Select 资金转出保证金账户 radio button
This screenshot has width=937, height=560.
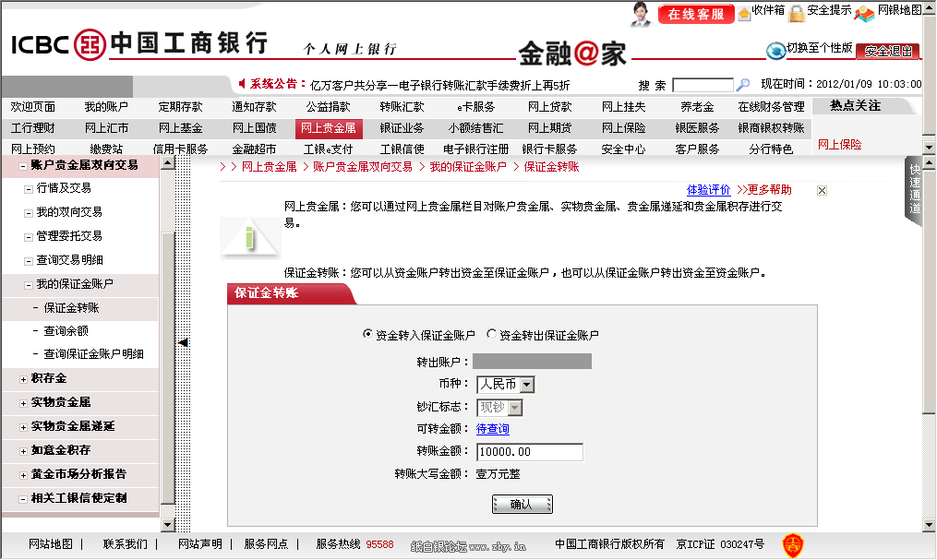tap(491, 334)
